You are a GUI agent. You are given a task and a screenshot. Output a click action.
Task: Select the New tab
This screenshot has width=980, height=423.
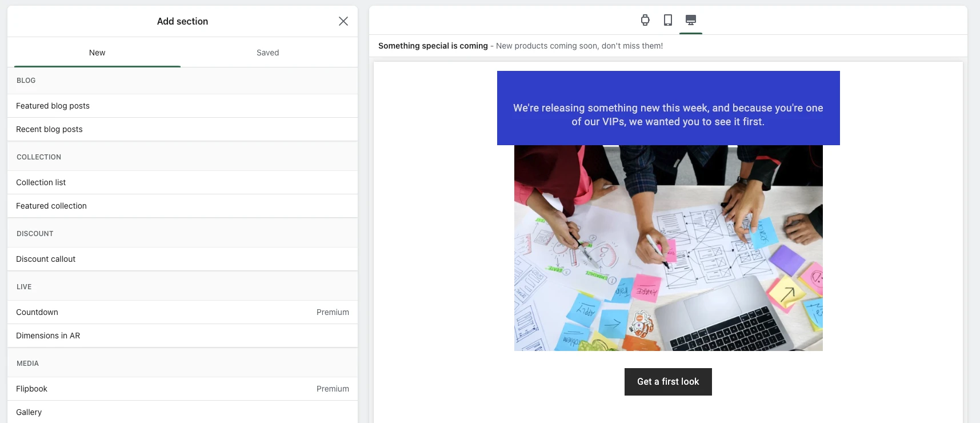tap(97, 53)
